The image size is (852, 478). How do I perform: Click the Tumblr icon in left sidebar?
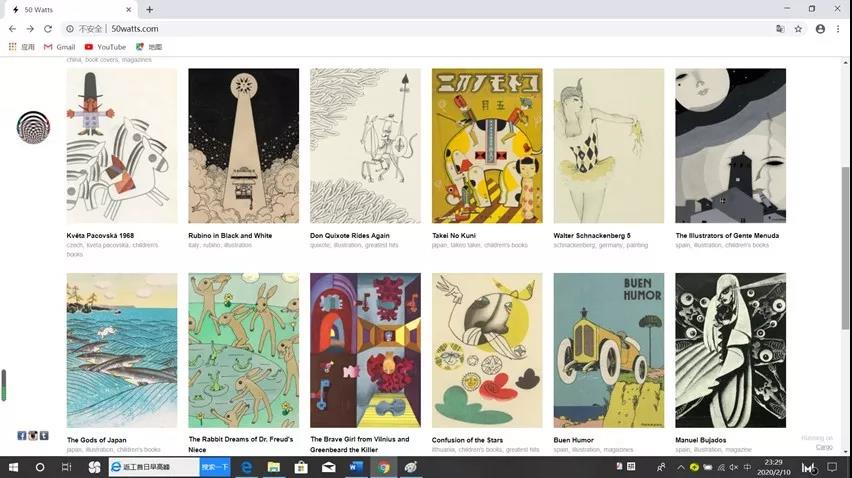pyautogui.click(x=44, y=436)
